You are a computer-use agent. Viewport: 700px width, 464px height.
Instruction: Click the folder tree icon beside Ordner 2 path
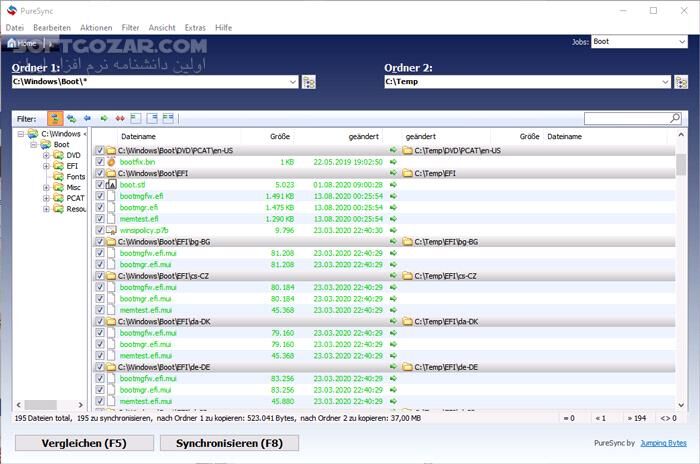pyautogui.click(x=681, y=82)
